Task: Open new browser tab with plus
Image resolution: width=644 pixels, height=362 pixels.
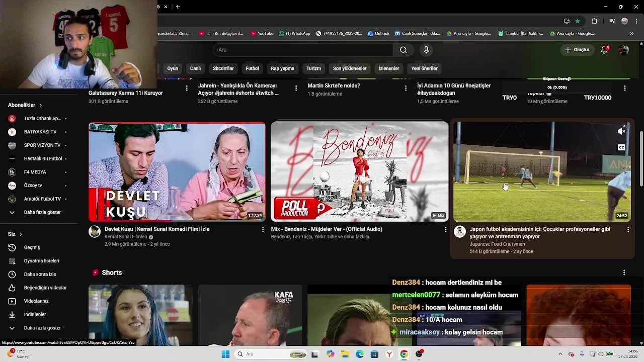Action: point(178,7)
